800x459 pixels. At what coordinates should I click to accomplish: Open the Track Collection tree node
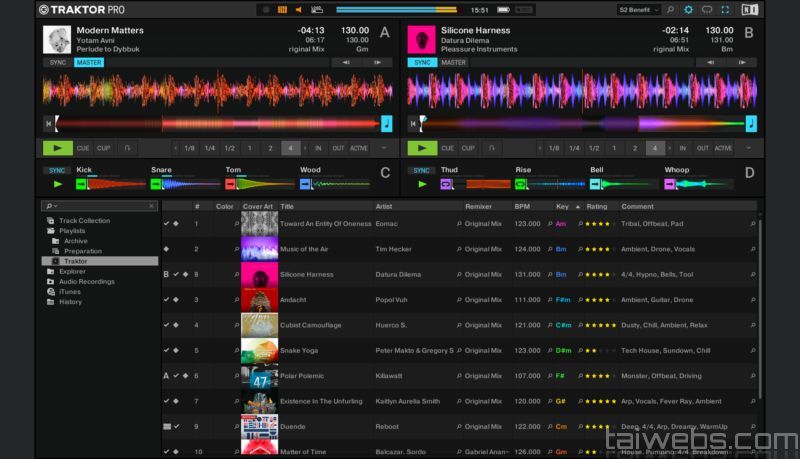tap(84, 220)
